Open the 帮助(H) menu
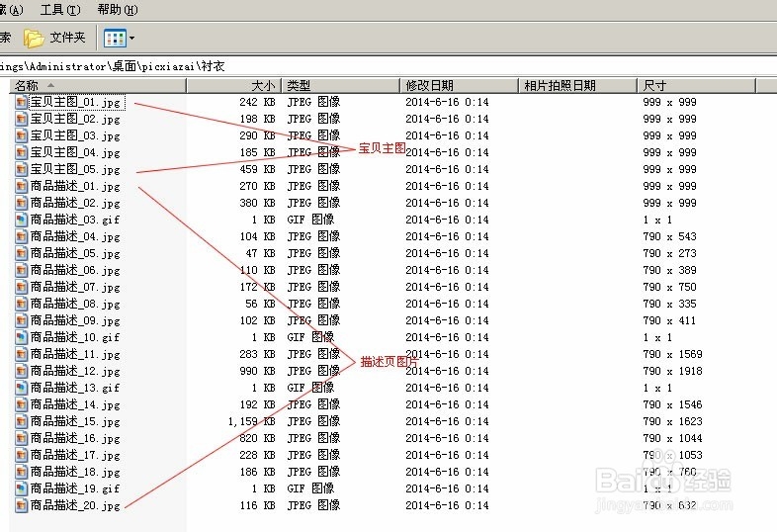777x532 pixels. coord(118,10)
